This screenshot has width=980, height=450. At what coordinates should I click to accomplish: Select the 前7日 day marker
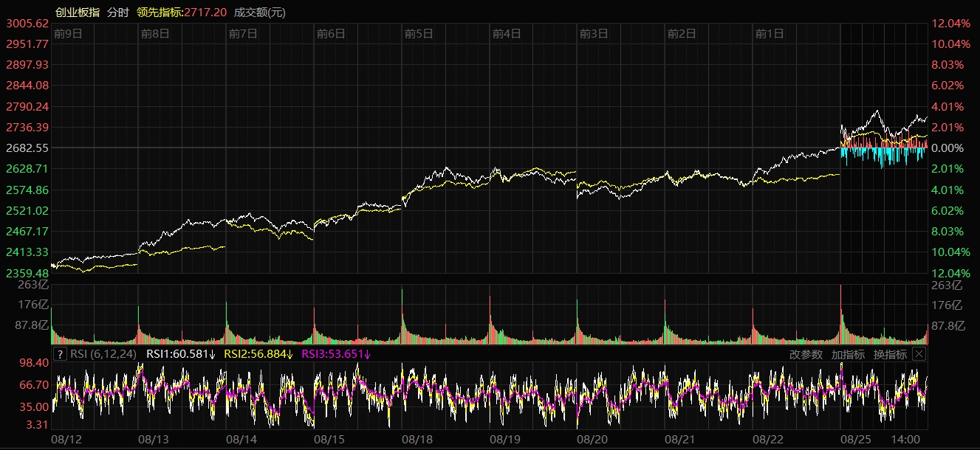point(243,33)
